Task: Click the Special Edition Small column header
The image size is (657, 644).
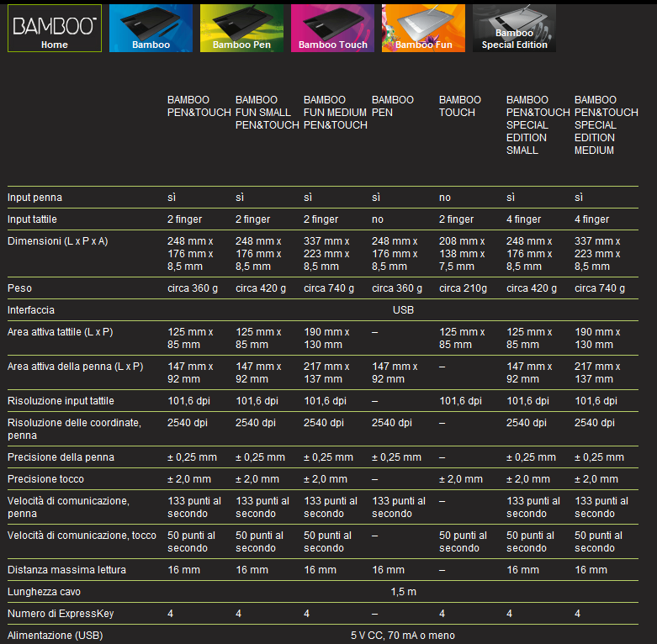Action: click(538, 124)
